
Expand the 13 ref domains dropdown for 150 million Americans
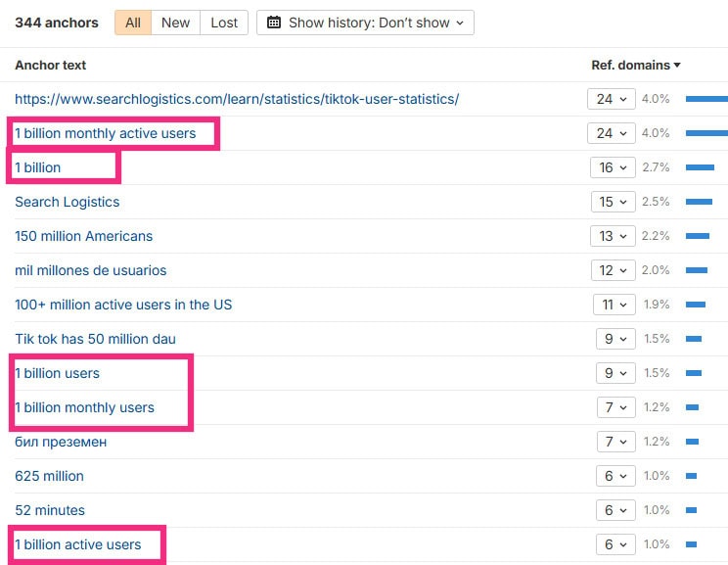(613, 236)
